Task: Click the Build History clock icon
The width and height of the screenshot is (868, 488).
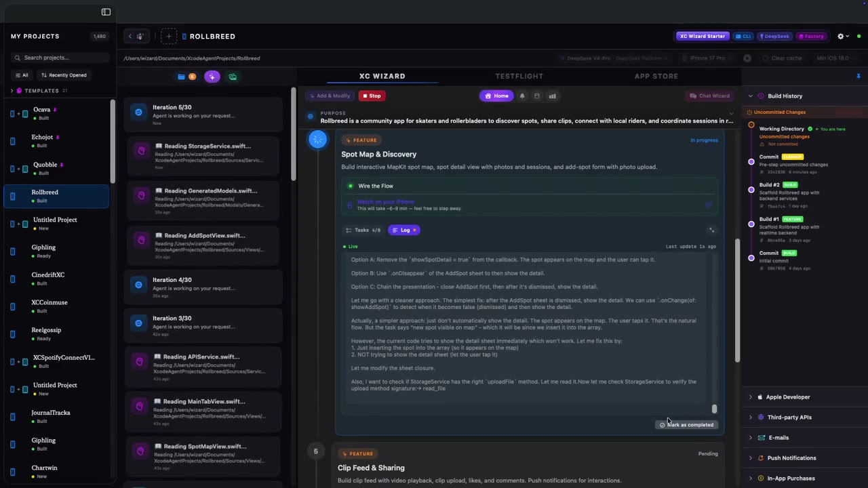Action: click(761, 96)
